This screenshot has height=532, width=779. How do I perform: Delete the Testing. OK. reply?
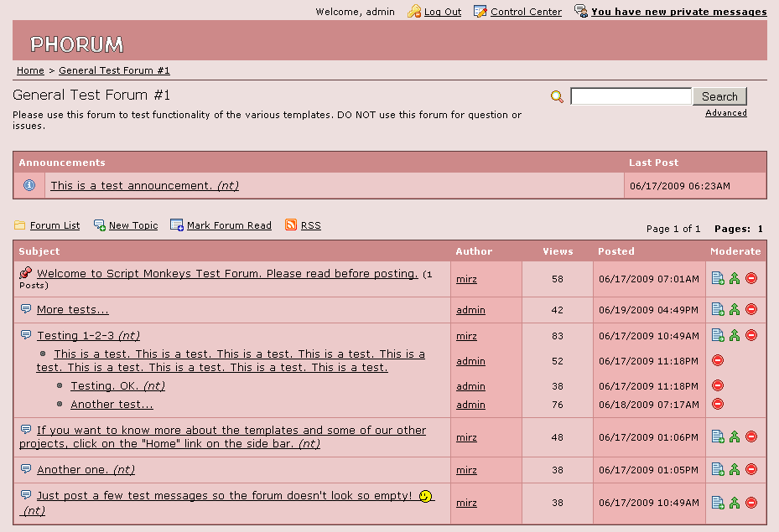(718, 385)
